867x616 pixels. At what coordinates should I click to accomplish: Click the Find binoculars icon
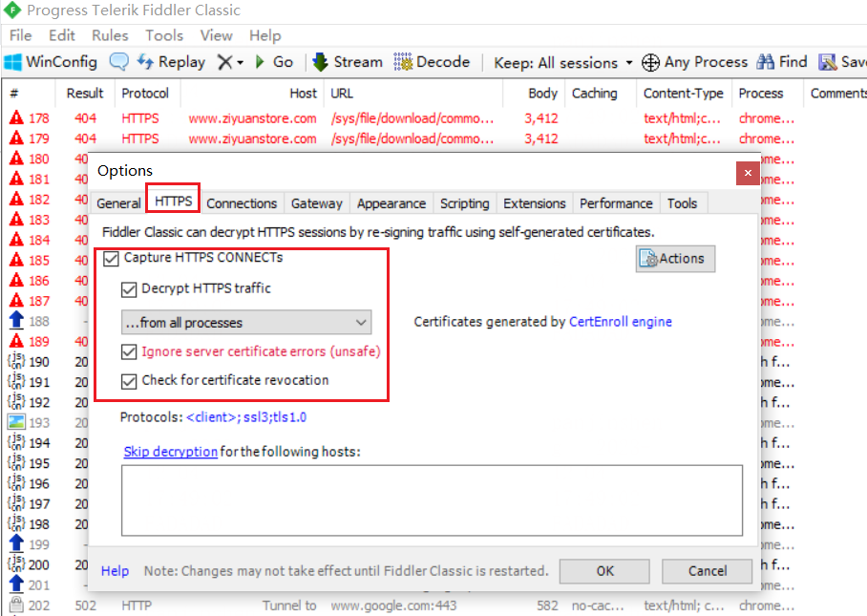pos(765,62)
